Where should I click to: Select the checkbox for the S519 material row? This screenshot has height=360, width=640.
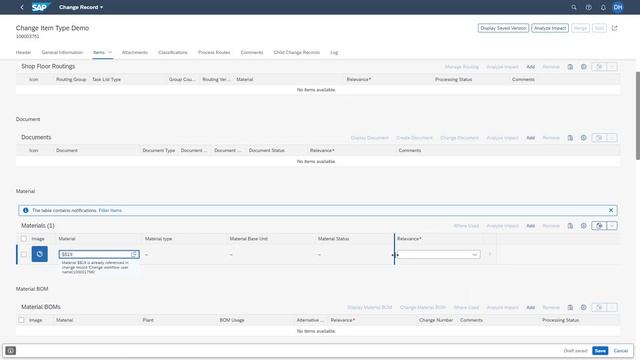tap(24, 254)
